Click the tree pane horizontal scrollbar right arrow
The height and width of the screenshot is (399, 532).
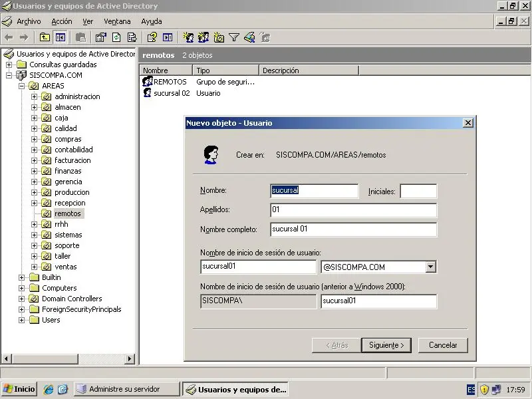point(129,358)
